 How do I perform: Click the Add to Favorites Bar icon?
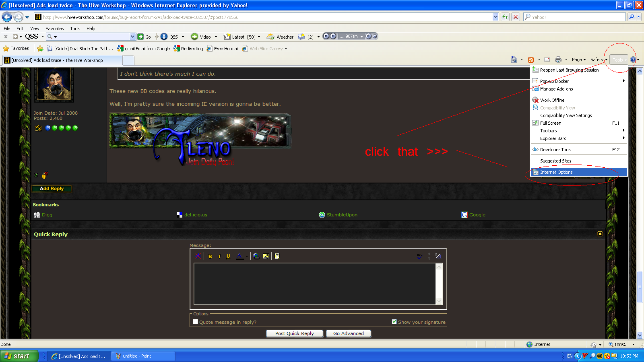point(40,49)
